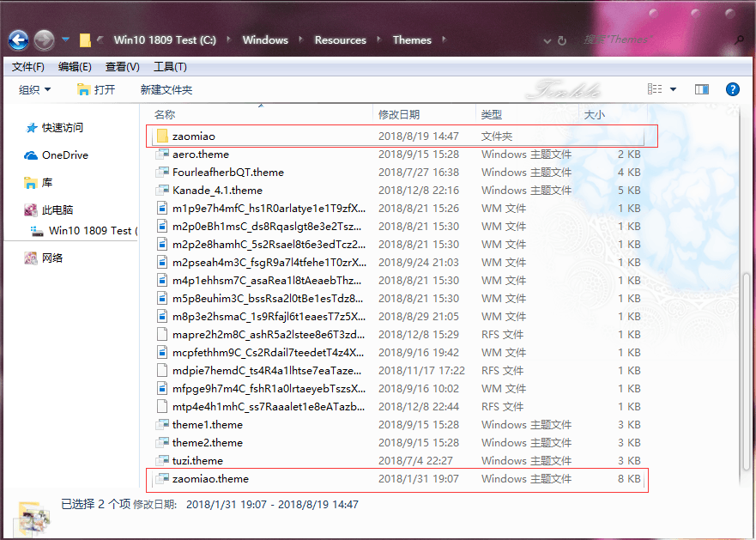Select the Kanade_4.1.theme file icon
The width and height of the screenshot is (756, 540).
(162, 190)
